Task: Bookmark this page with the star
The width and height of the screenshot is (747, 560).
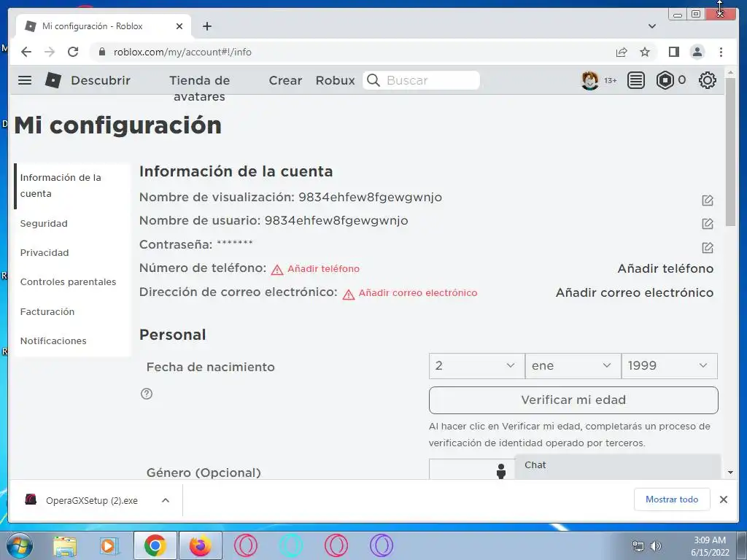Action: [645, 52]
